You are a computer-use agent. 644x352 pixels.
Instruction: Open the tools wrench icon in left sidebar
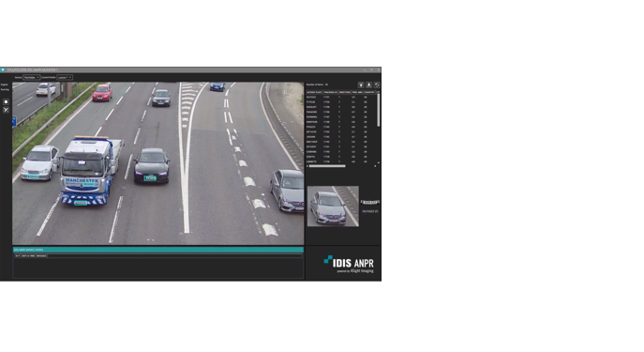coord(6,110)
